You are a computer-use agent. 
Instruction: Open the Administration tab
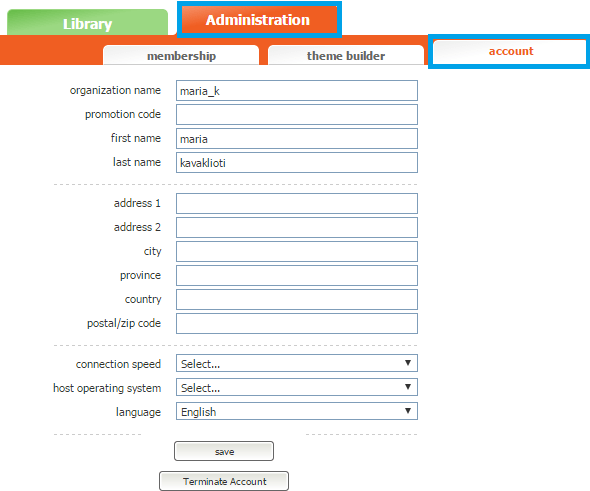point(259,20)
